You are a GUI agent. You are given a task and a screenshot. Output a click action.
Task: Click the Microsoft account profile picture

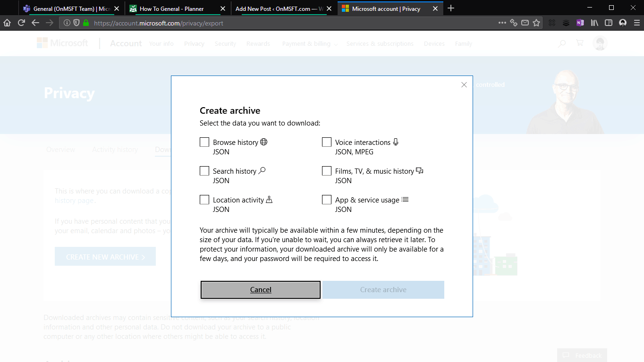(600, 43)
